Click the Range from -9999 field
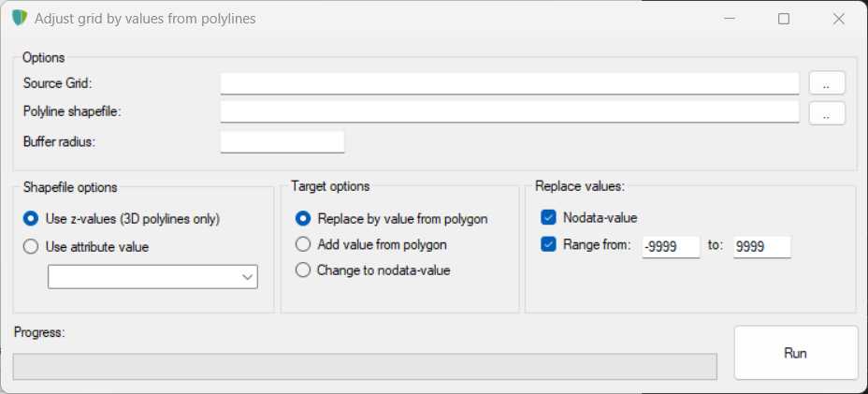 tap(671, 247)
